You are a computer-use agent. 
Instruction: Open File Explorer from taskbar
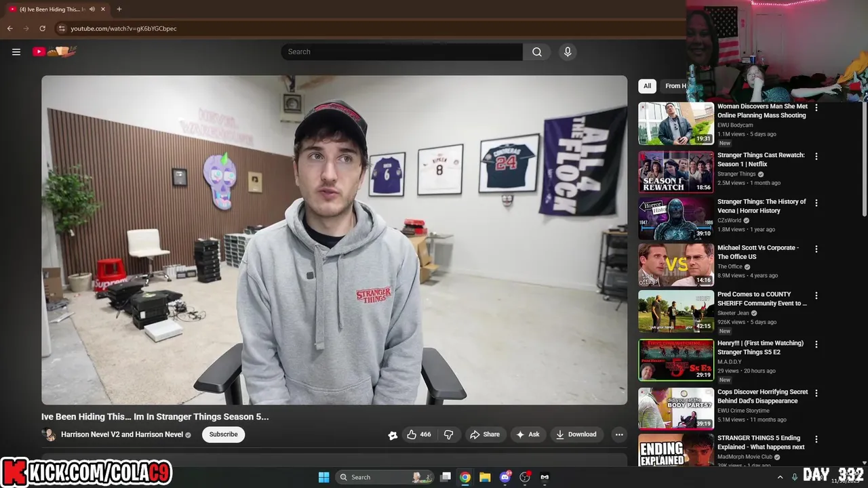(485, 477)
